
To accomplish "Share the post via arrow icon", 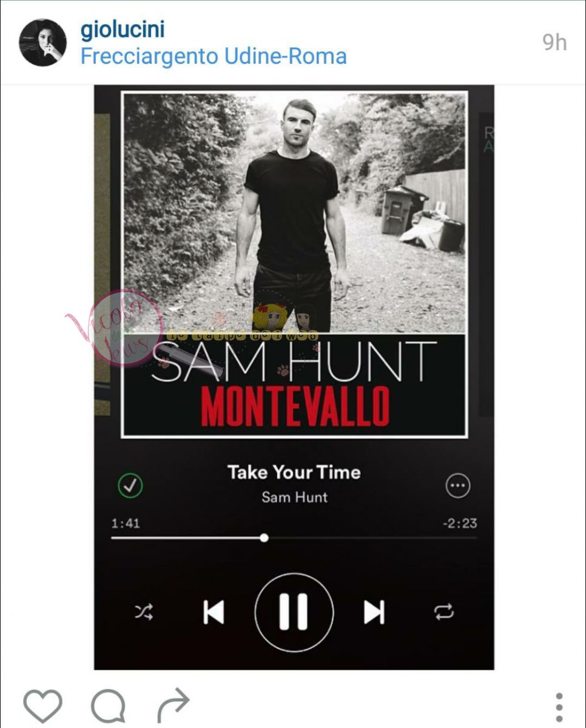I will point(173,707).
